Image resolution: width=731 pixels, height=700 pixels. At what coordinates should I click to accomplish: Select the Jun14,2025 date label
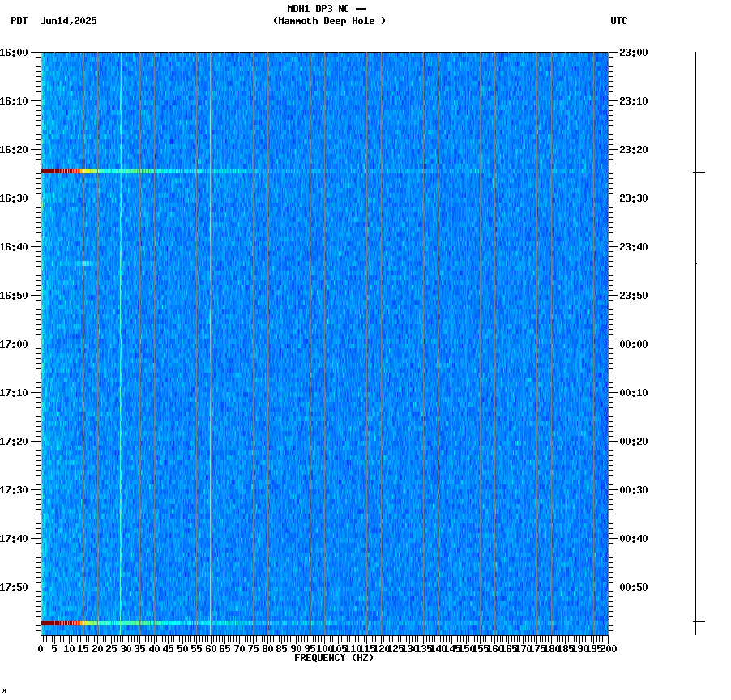[x=68, y=22]
